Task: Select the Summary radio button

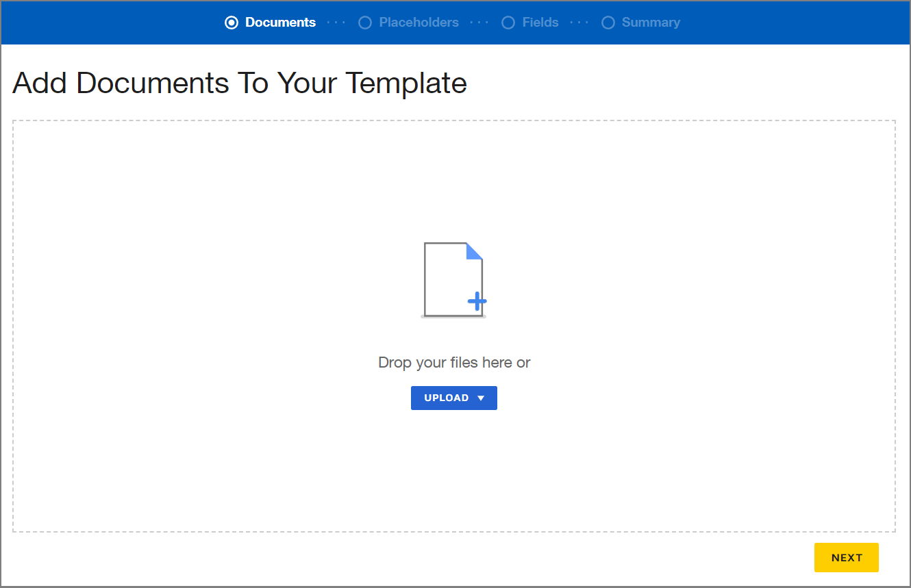Action: [x=608, y=22]
